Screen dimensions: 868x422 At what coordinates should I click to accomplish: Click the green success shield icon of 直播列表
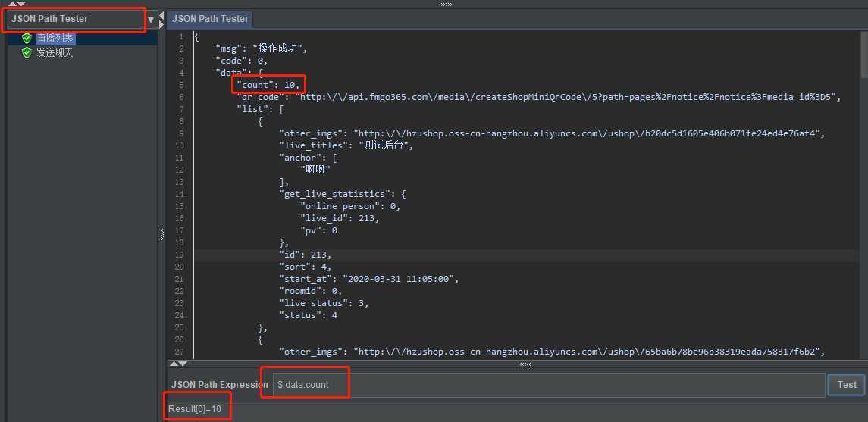27,39
